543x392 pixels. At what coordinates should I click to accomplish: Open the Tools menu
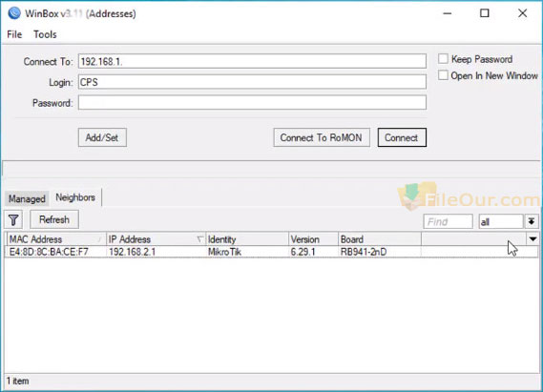click(45, 34)
